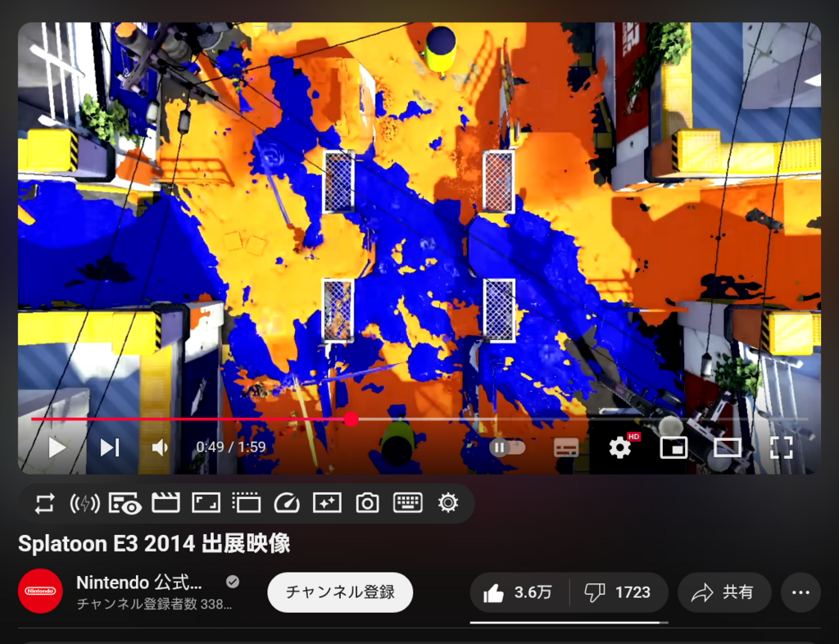
Task: Open the keyboard shortcuts icon
Action: coord(408,503)
